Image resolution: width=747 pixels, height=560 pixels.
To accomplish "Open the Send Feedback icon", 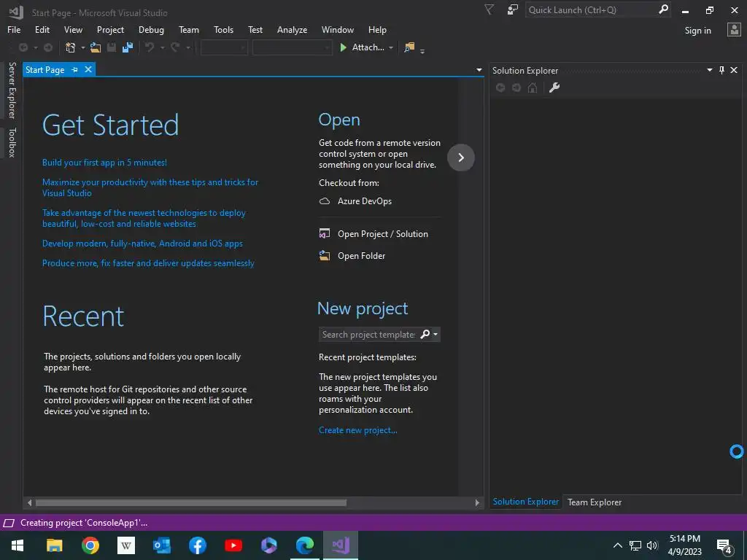I will tap(513, 9).
